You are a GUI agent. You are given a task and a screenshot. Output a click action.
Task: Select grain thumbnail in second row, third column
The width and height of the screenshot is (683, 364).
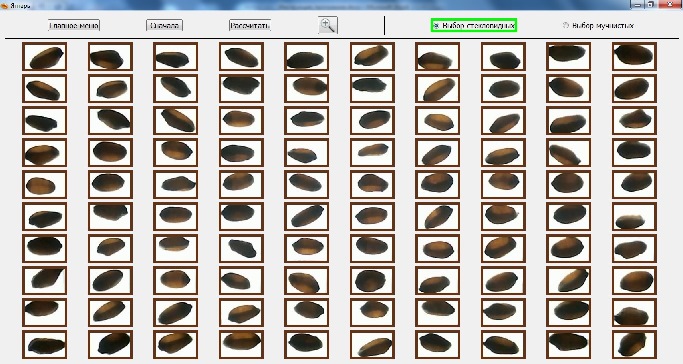point(175,88)
